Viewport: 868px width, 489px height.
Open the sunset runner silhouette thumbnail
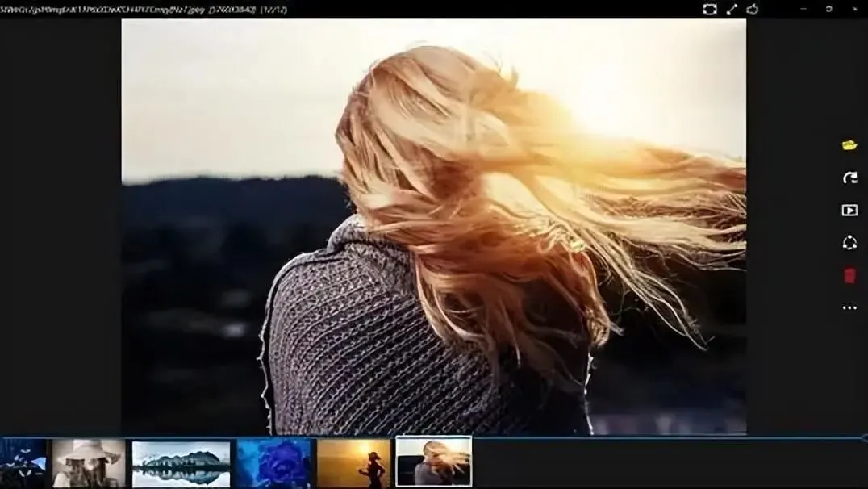(354, 463)
